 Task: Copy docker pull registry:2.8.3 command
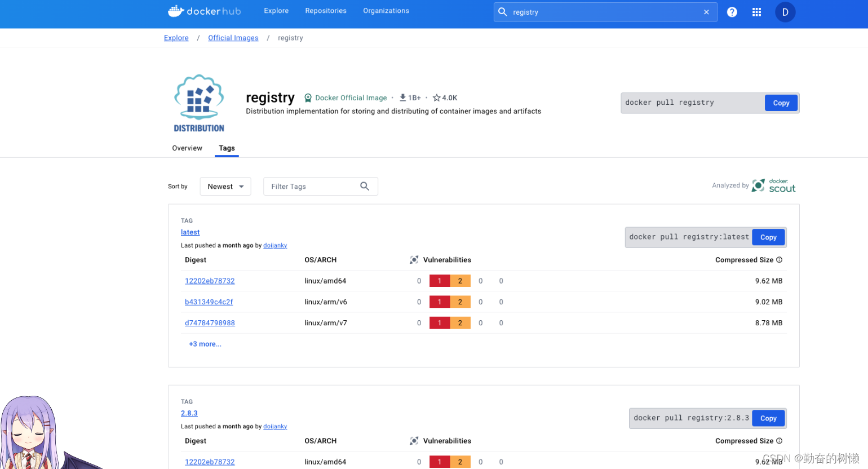pos(768,418)
